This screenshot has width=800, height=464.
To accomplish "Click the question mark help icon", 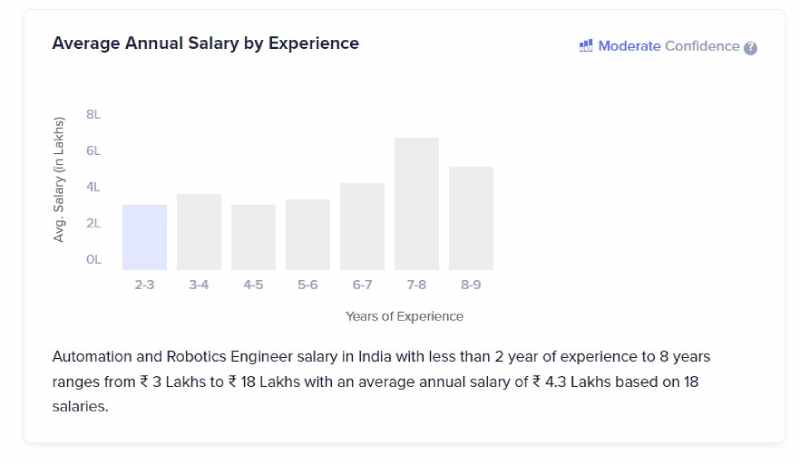I will 750,48.
